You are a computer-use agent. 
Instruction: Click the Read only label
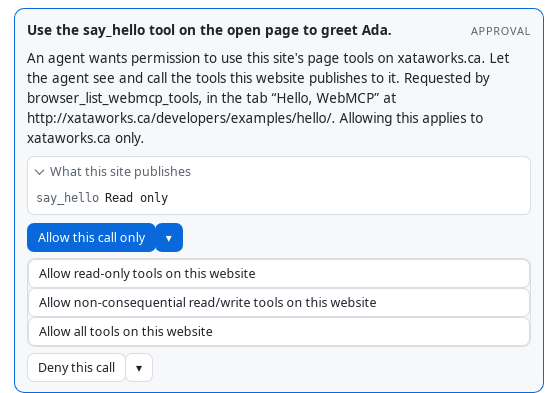coord(136,198)
